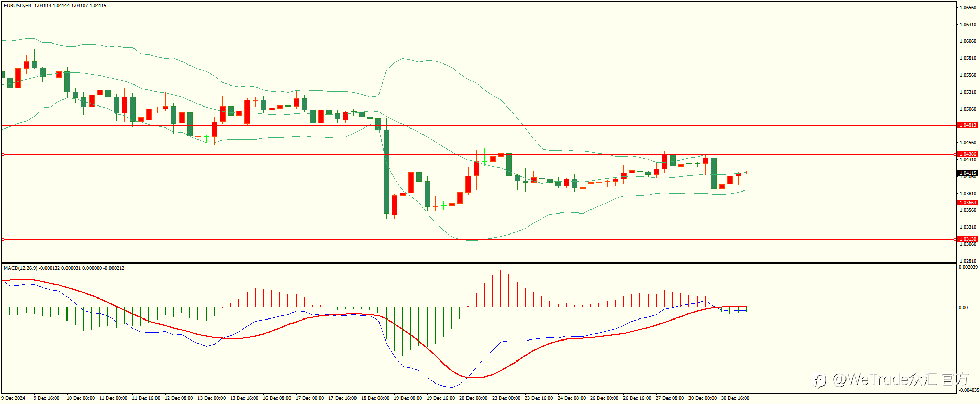This screenshot has height=404, width=980.
Task: Select the 10 Dec 08:00 time label
Action: (80, 398)
